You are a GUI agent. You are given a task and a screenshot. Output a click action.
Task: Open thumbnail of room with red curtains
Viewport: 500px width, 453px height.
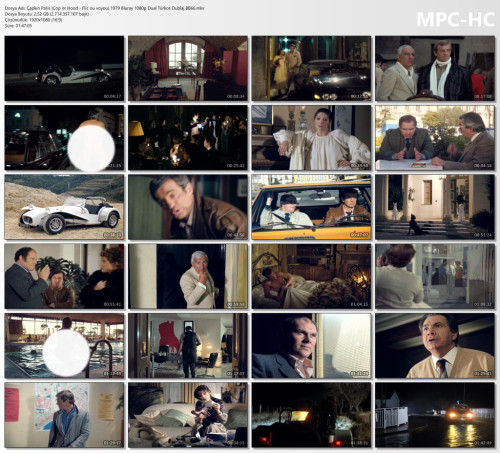[x=188, y=68]
